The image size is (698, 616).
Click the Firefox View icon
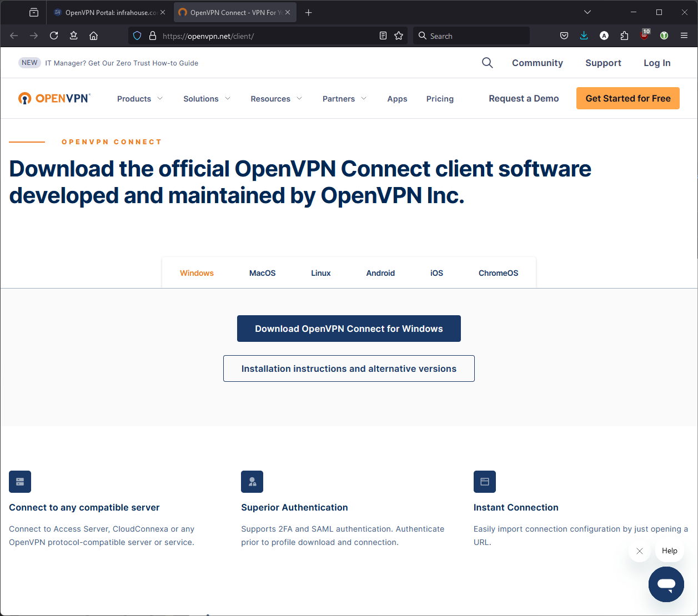[x=34, y=12]
